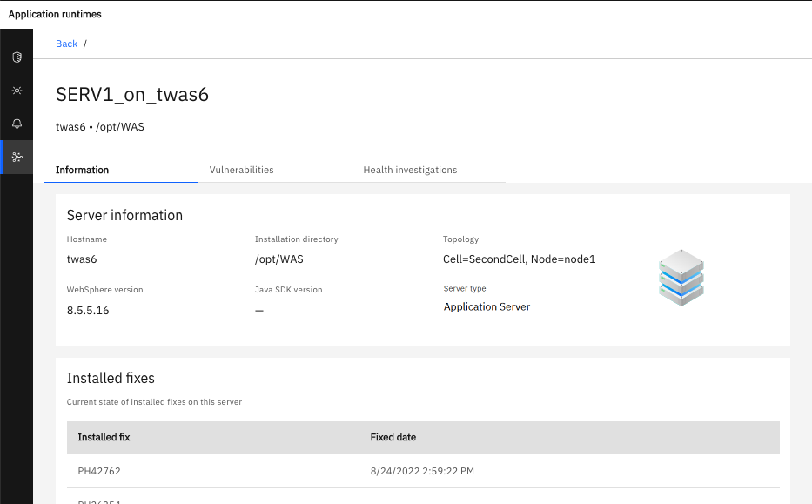Click the Cell=SecondCell topology value
Screen dimensions: 812x504
point(519,259)
